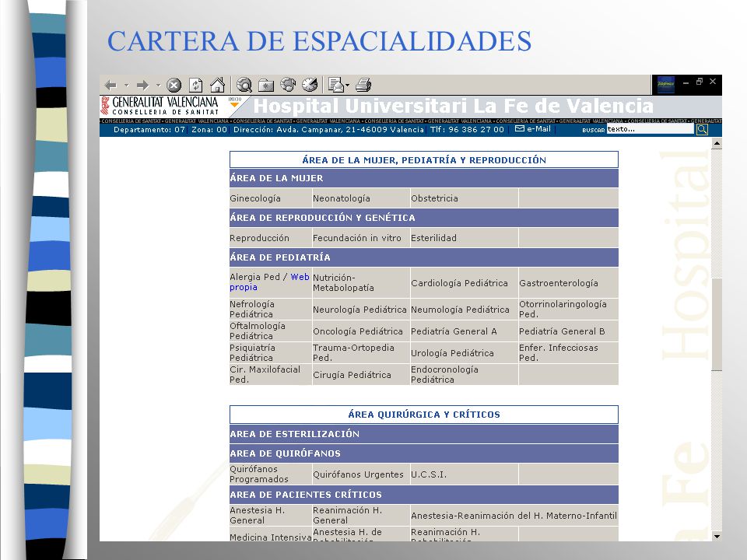Open the Back history dropdown arrow
Image resolution: width=747 pixels, height=560 pixels.
coord(126,86)
